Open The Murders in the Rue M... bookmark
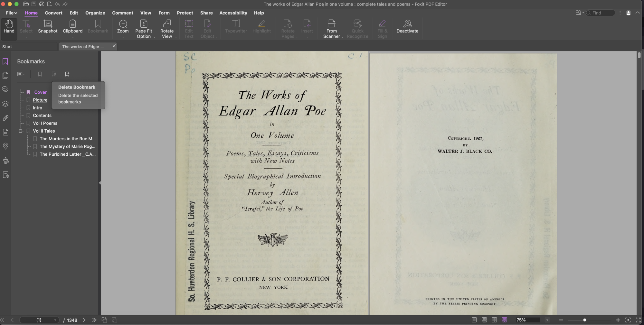644x325 pixels. point(68,139)
